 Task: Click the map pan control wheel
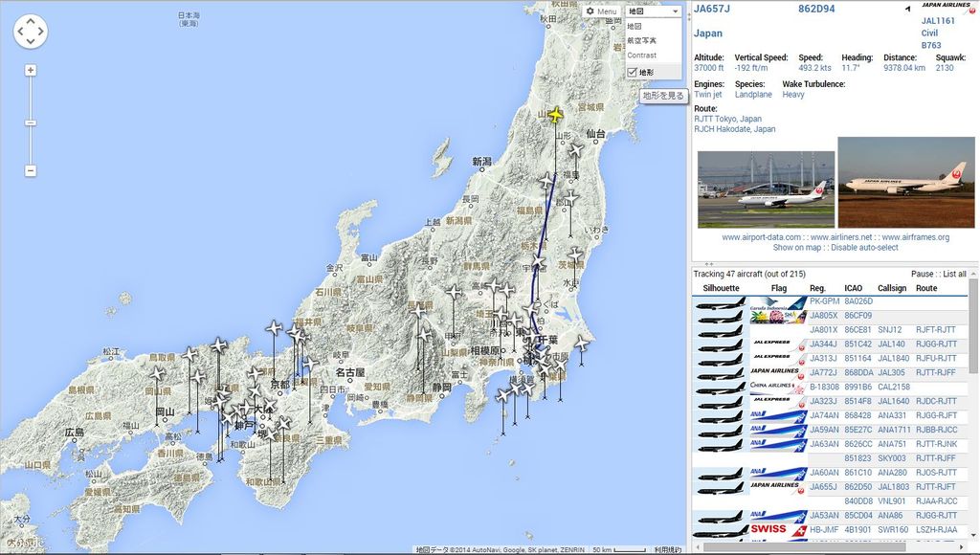point(30,32)
